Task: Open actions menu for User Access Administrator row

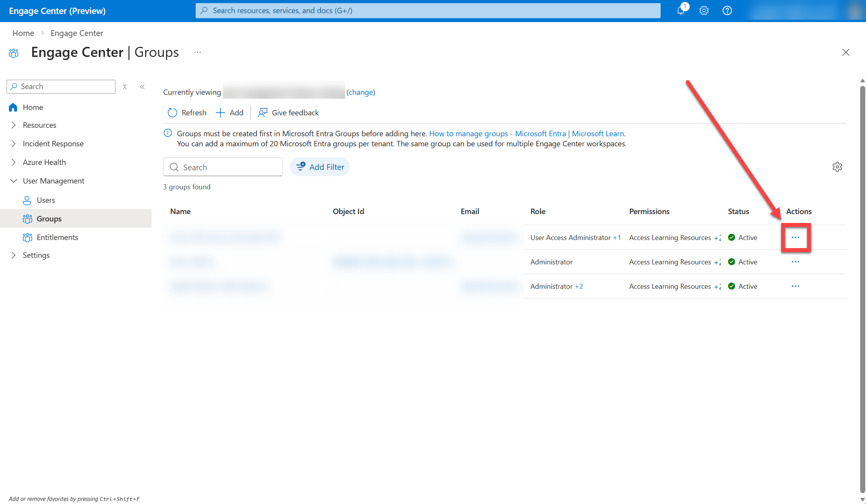Action: coord(795,237)
